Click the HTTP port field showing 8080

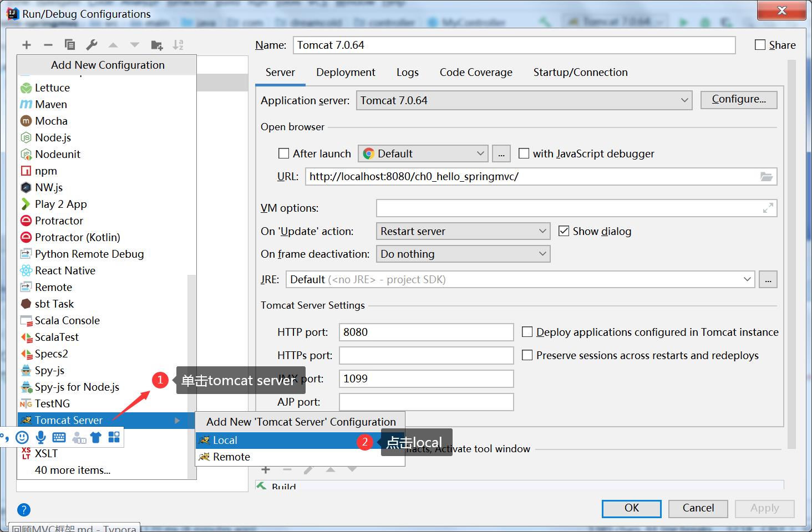[x=426, y=332]
